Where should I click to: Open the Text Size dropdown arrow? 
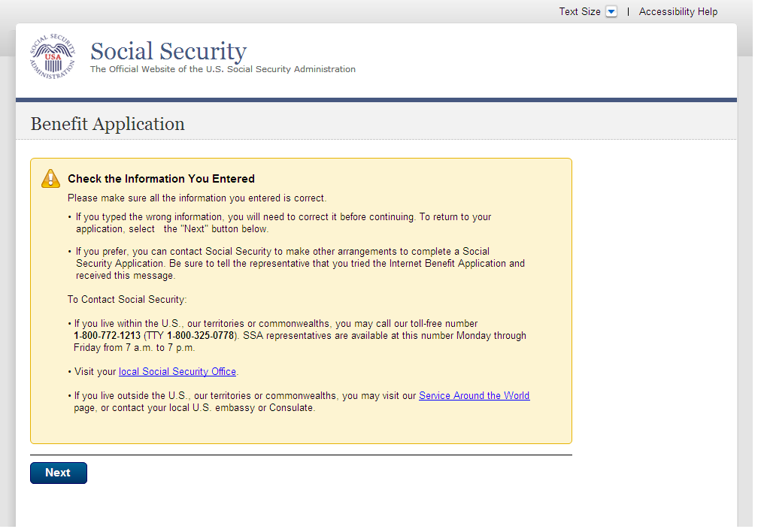(611, 12)
